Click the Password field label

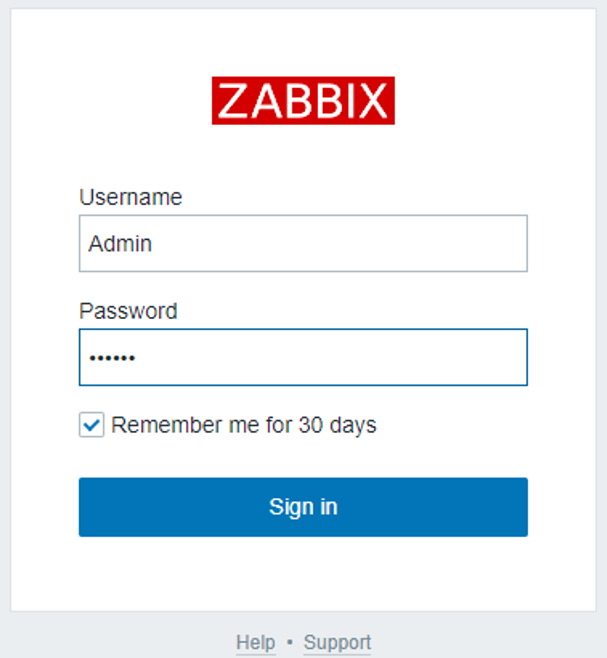128,311
